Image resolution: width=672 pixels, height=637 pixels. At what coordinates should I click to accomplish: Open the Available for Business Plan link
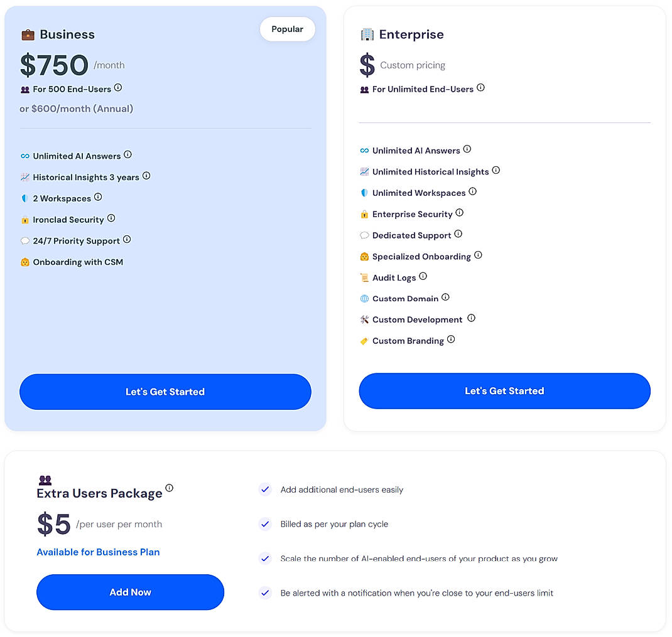click(x=98, y=552)
